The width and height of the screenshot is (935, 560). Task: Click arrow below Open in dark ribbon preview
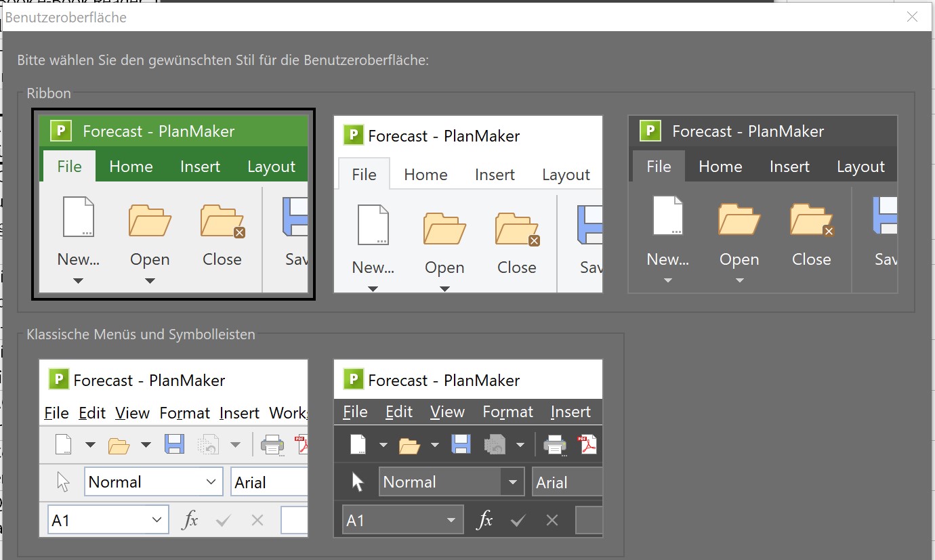[x=739, y=281]
